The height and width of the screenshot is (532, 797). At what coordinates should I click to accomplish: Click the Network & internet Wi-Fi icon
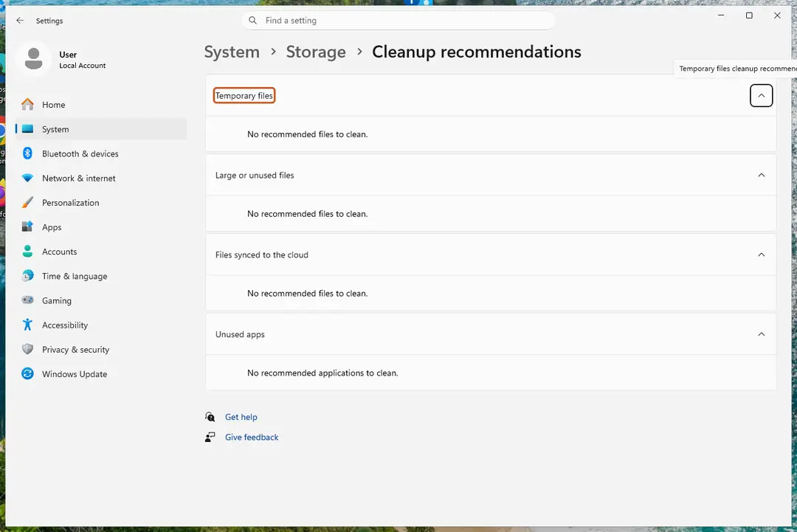27,179
